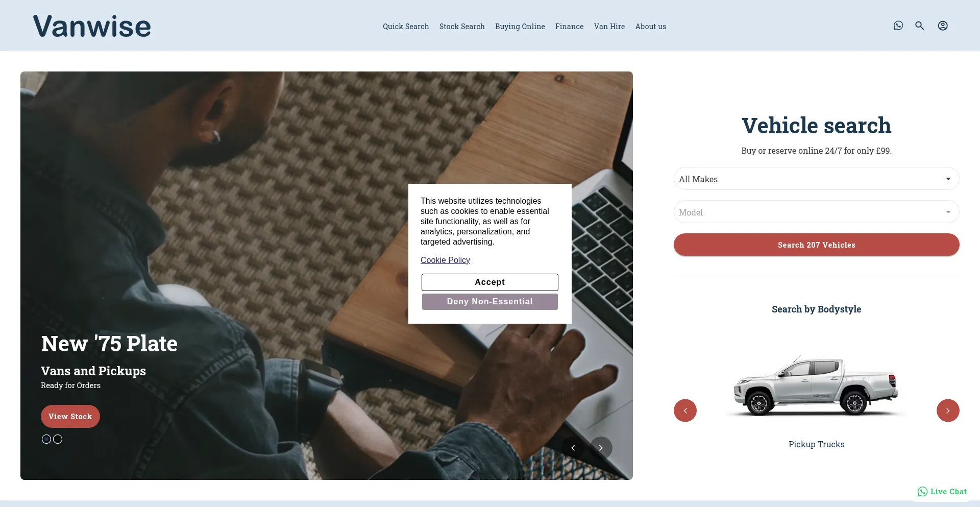This screenshot has height=507, width=980.
Task: Open the Cookie Policy link
Action: [x=445, y=260]
